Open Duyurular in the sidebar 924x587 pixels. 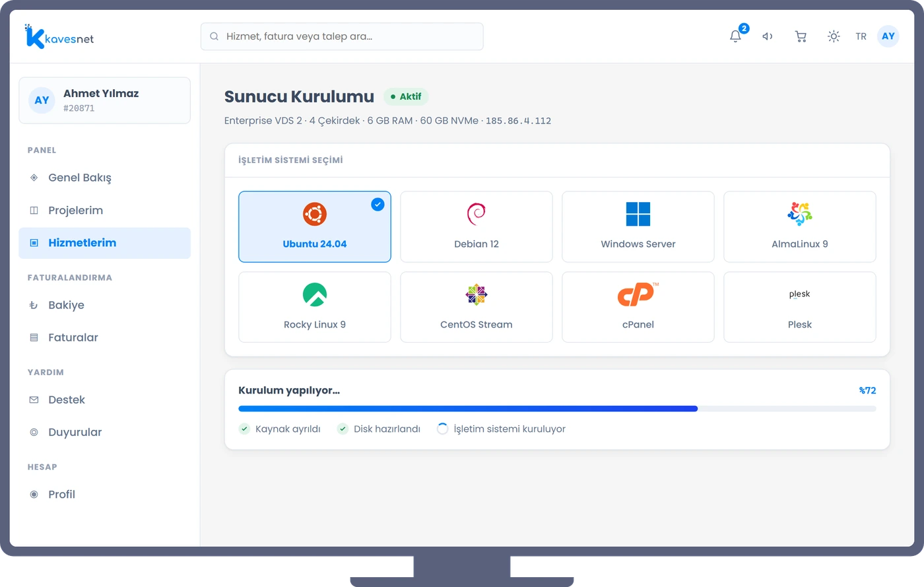pyautogui.click(x=104, y=432)
